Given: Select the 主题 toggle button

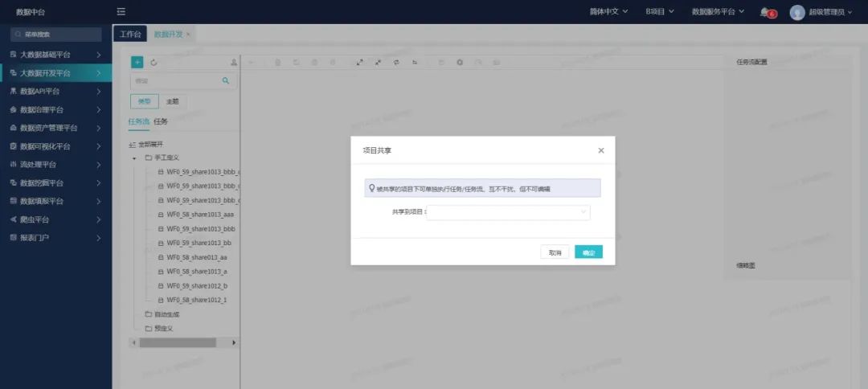Looking at the screenshot, I should click(173, 101).
